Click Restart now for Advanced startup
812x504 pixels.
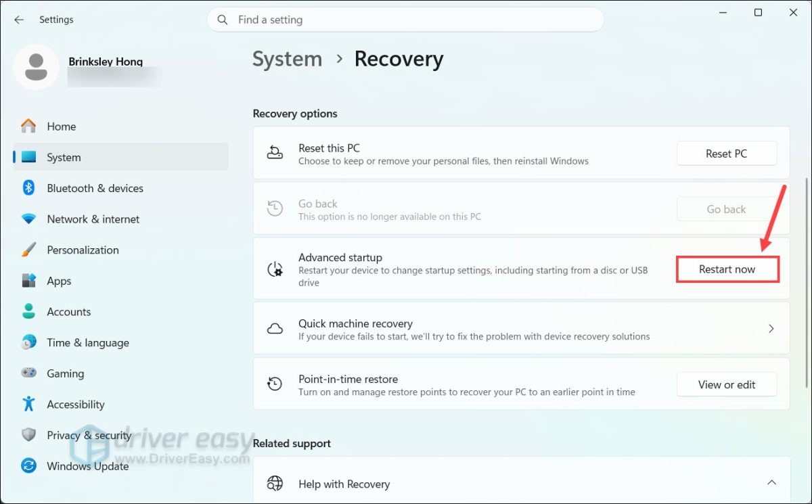(727, 269)
